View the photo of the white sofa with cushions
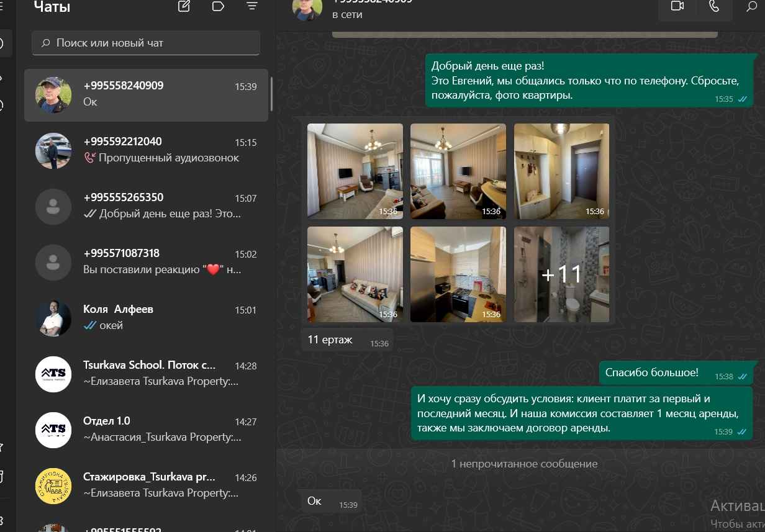This screenshot has width=765, height=532. pyautogui.click(x=355, y=274)
